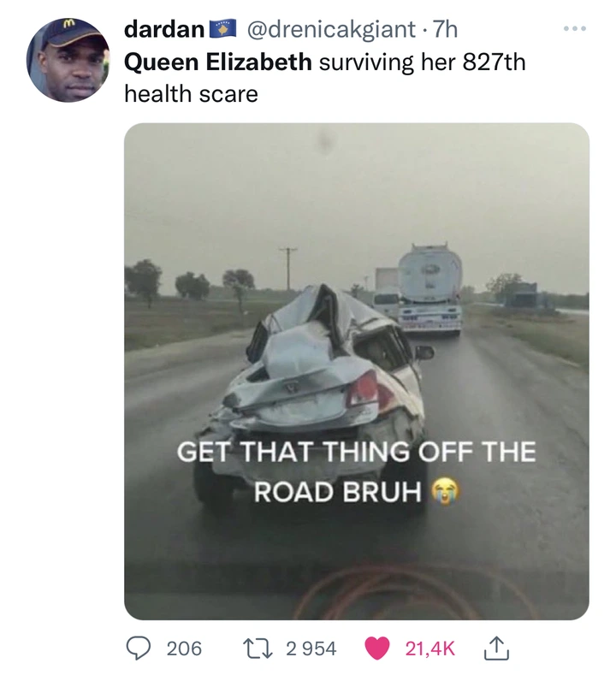This screenshot has height=681, width=616.
Task: Click the Queen Elizabeth bold keyword
Action: coord(218,62)
